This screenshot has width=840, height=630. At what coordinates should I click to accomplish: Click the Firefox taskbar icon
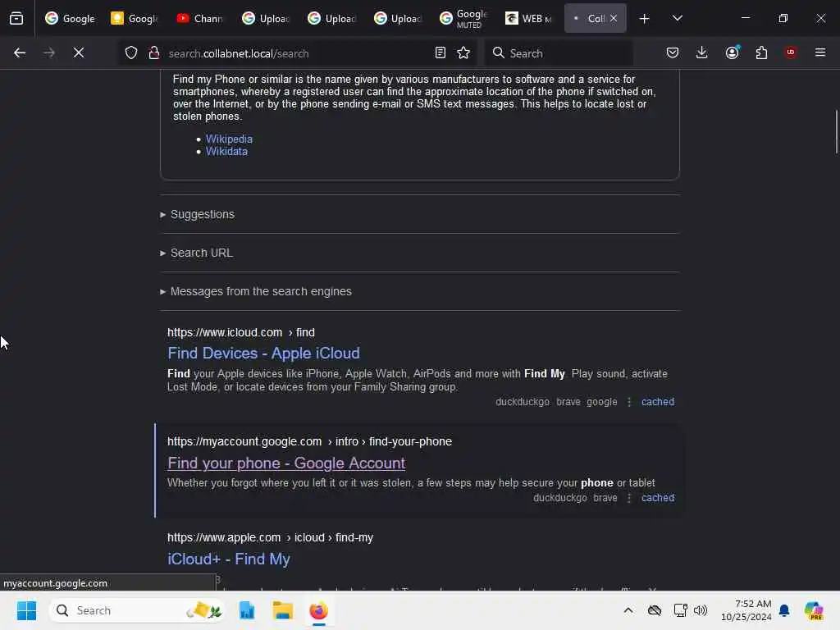tap(319, 610)
